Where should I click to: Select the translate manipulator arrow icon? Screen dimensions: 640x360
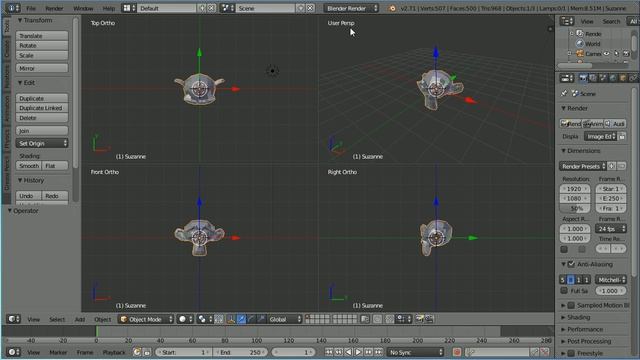241,319
